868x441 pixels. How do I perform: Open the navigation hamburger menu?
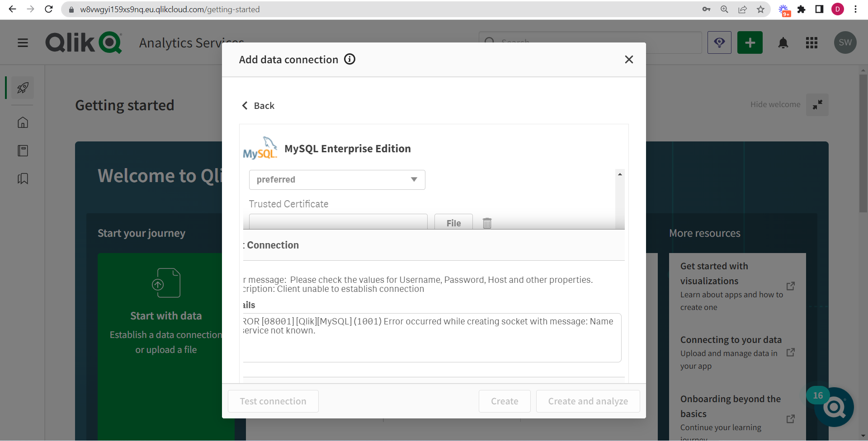point(22,42)
